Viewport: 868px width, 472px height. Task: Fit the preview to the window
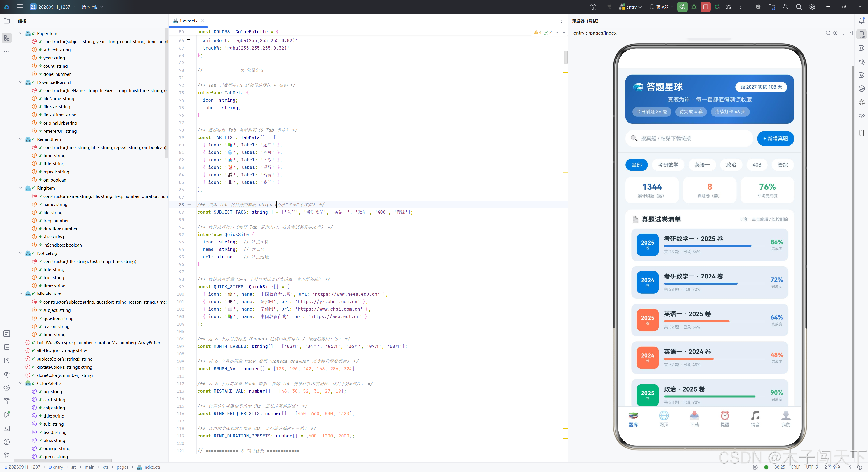843,33
